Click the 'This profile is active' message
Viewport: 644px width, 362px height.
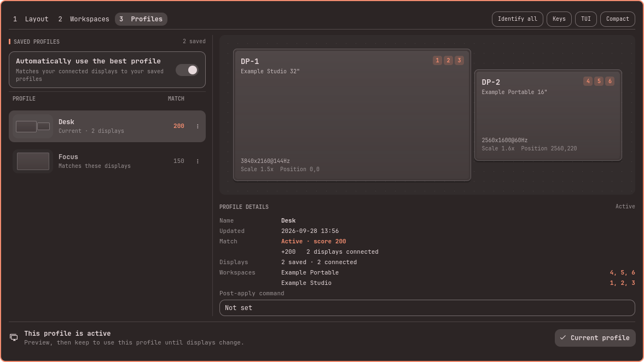[x=67, y=333]
